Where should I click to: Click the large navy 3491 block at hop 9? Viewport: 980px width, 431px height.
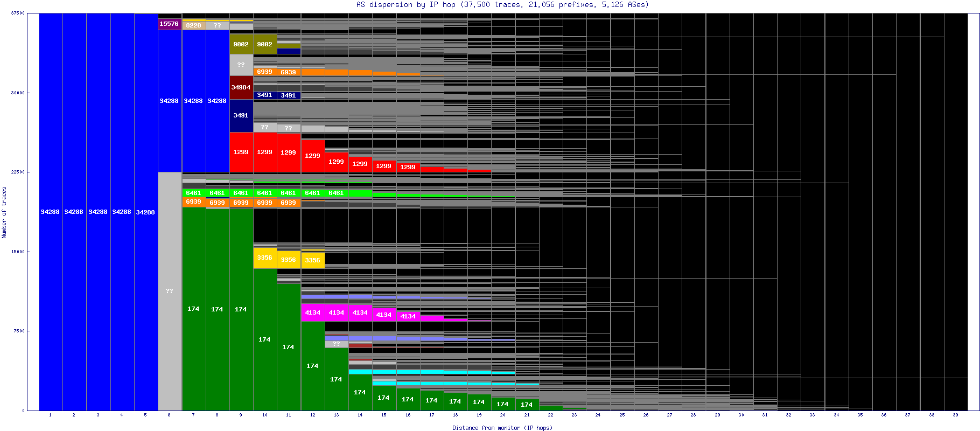(x=241, y=115)
